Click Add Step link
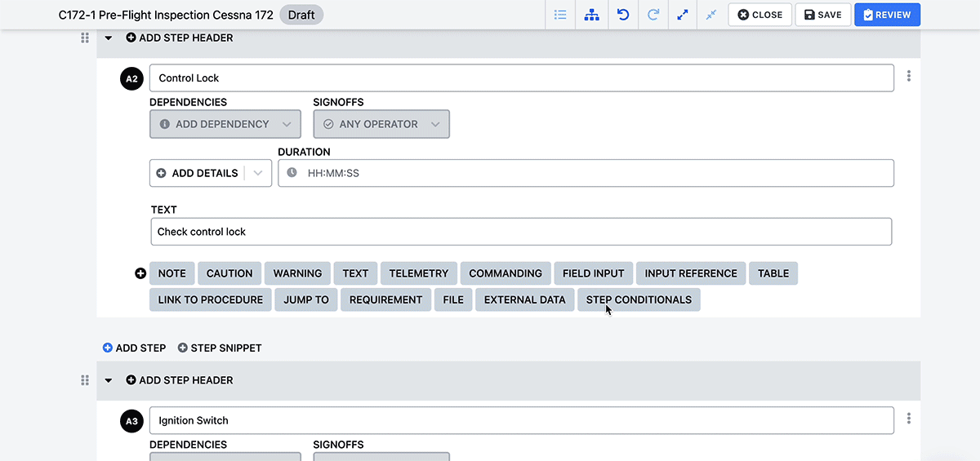 click(x=135, y=348)
